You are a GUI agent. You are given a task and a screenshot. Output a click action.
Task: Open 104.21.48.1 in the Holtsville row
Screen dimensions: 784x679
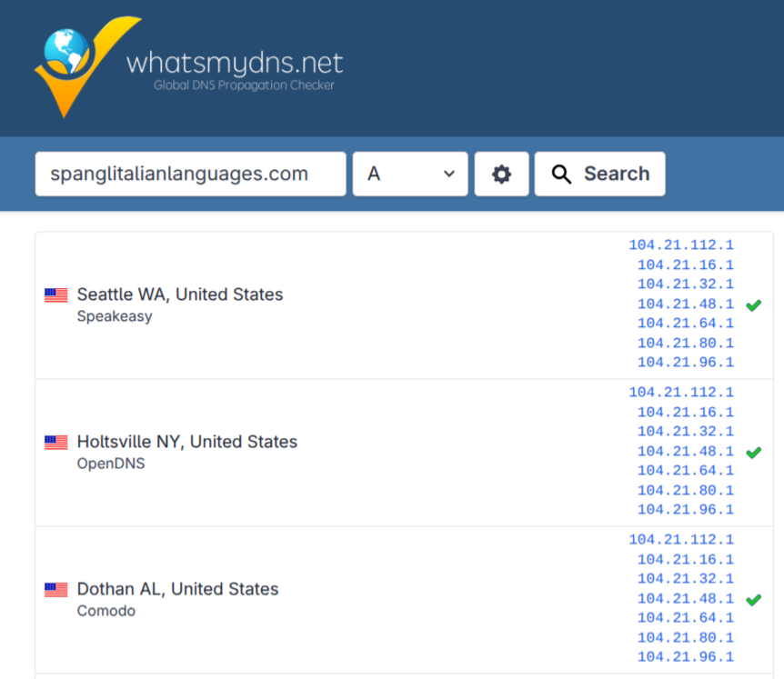click(686, 451)
